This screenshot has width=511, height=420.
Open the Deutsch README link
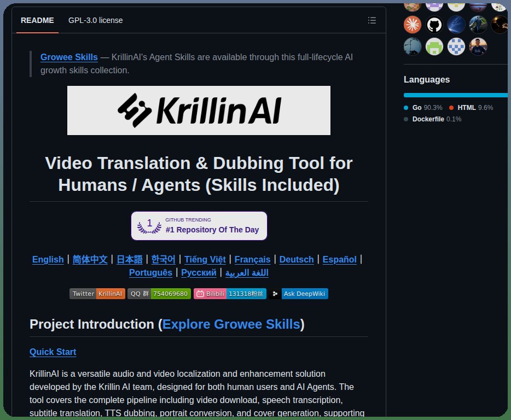[297, 259]
